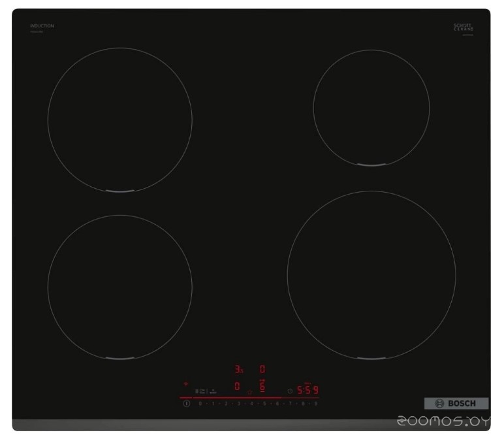Select the rear-right zone display showing 0
504x441 pixels.
(262, 369)
